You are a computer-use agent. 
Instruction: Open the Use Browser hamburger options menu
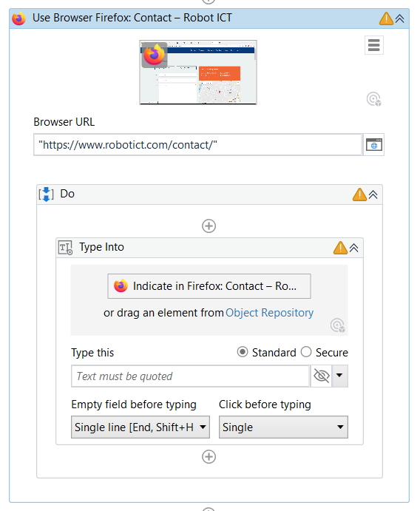click(373, 45)
